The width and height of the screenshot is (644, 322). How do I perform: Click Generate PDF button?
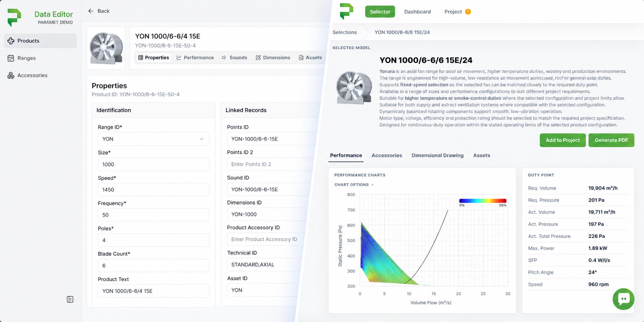point(611,140)
